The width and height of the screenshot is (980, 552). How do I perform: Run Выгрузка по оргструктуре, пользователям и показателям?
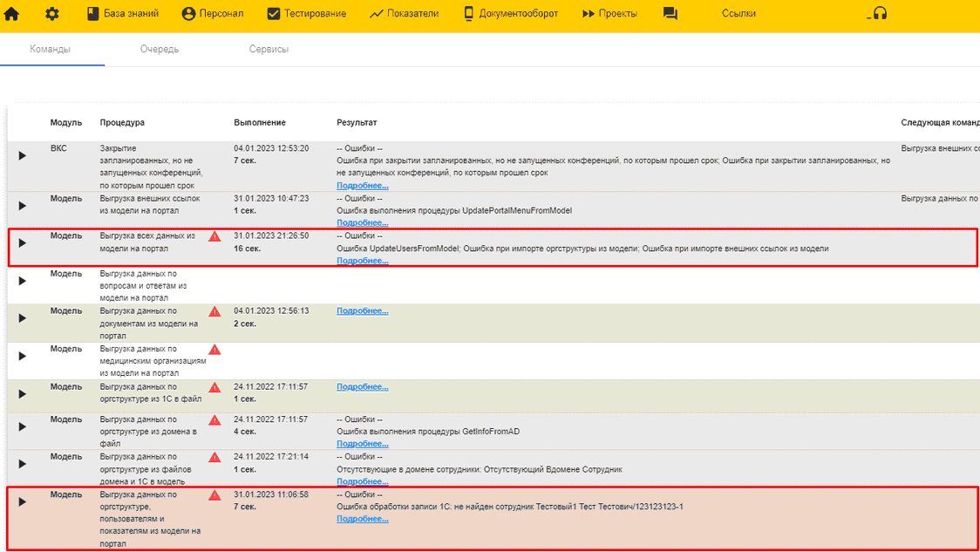pos(23,502)
